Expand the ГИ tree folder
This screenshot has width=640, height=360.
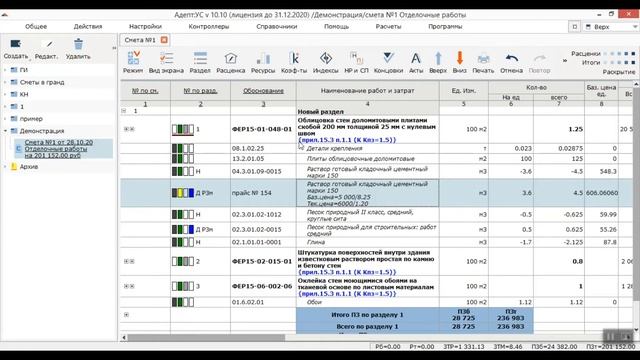click(x=5, y=70)
